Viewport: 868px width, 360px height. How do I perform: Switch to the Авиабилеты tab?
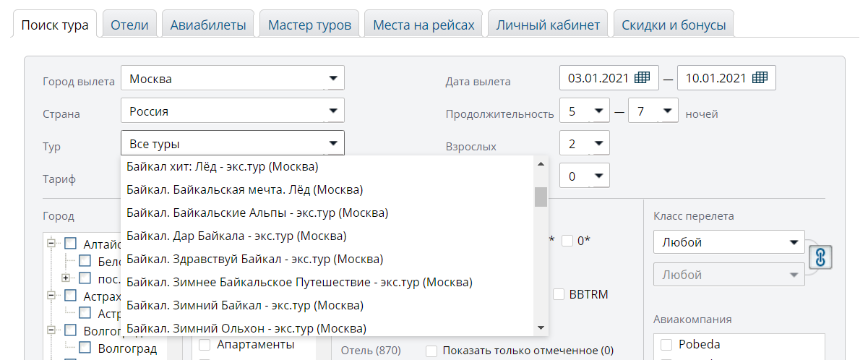click(207, 25)
